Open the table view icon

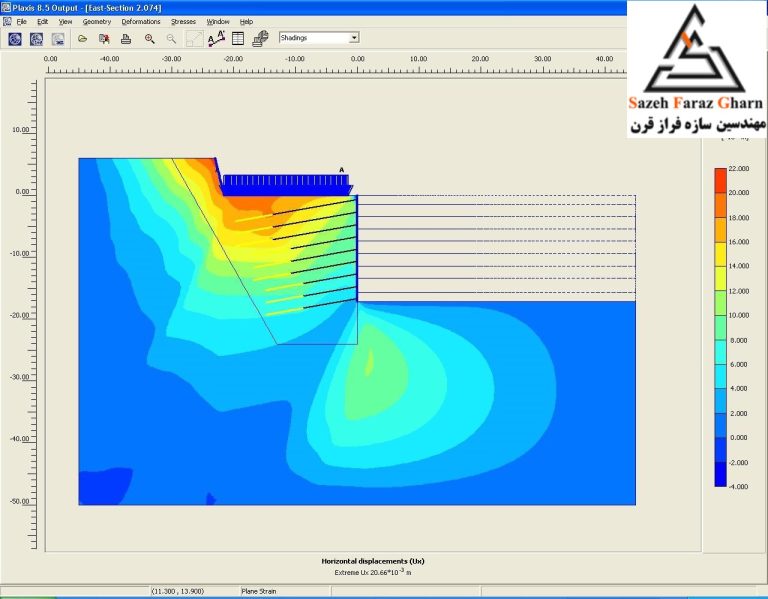tap(238, 39)
